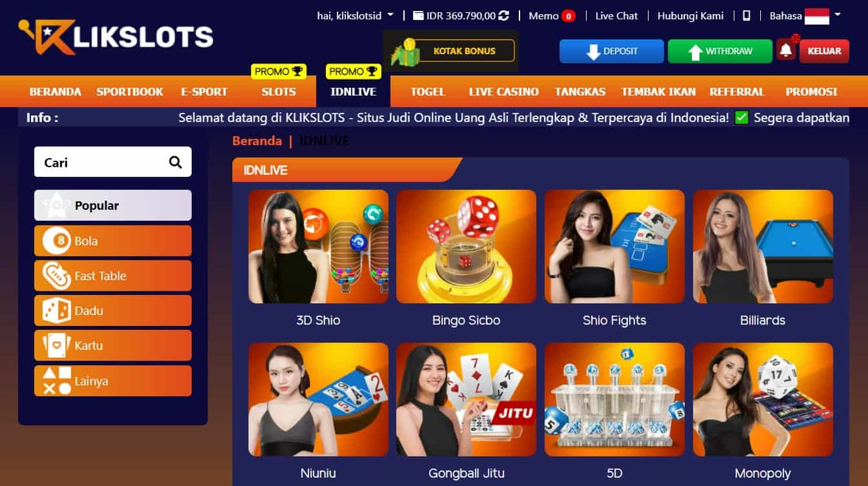The height and width of the screenshot is (486, 868).
Task: Click into the Cari search field
Action: (100, 162)
